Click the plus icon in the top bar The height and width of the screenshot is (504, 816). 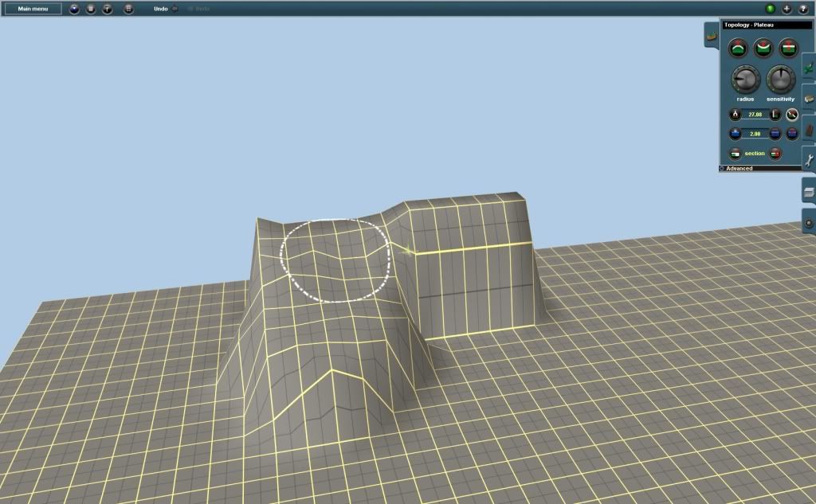pos(787,9)
